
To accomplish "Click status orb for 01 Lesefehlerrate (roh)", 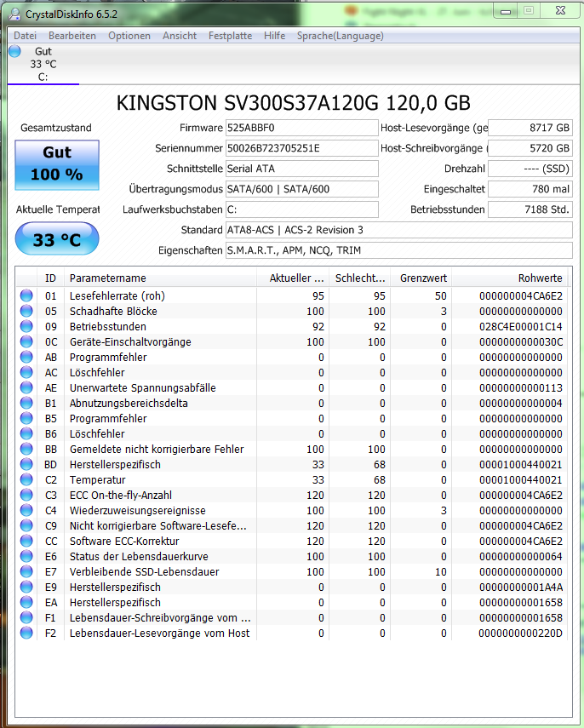I will [x=26, y=295].
